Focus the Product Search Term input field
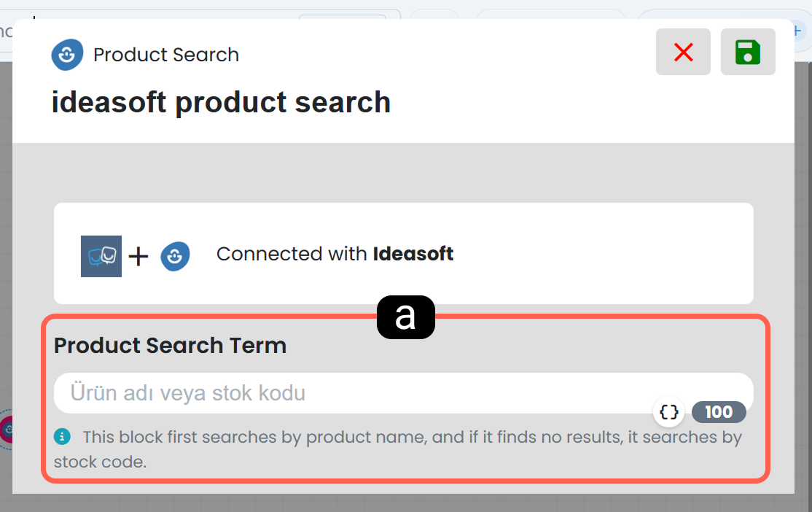This screenshot has width=812, height=512. [x=403, y=393]
